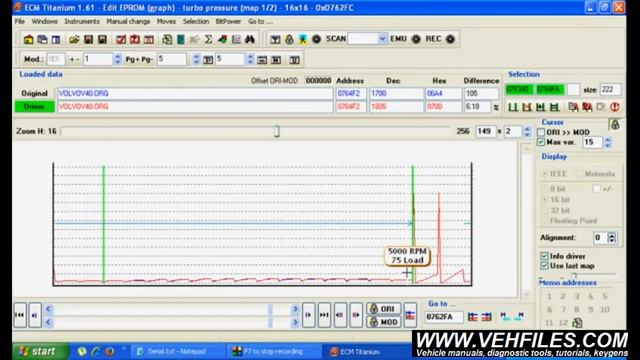Click the round REC indicator button
640x360 pixels.
pos(450,39)
